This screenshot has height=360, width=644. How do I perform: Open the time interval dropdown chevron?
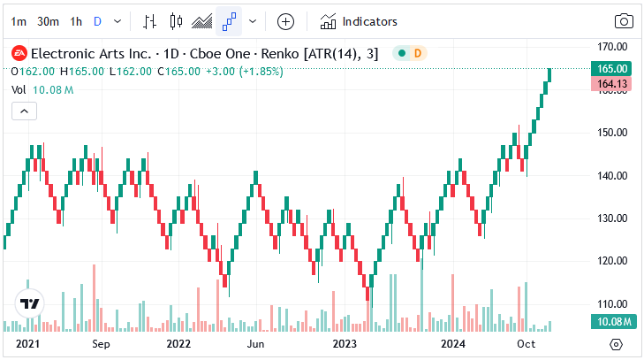click(x=117, y=21)
